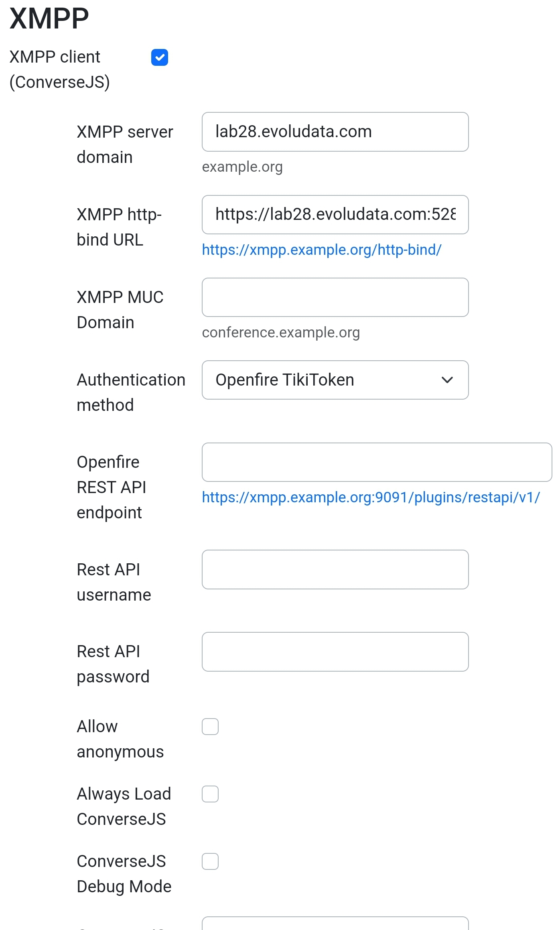Tick the Always Load ConverseJS checkbox
The image size is (560, 930).
click(x=210, y=794)
